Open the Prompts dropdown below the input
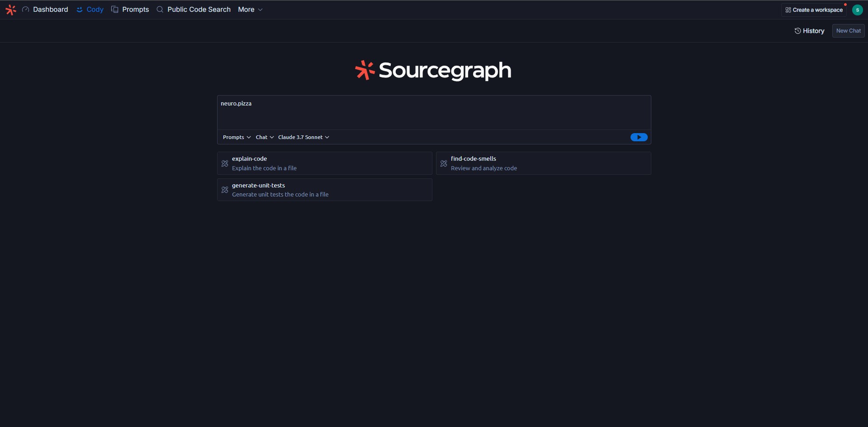Viewport: 868px width, 427px height. [237, 137]
